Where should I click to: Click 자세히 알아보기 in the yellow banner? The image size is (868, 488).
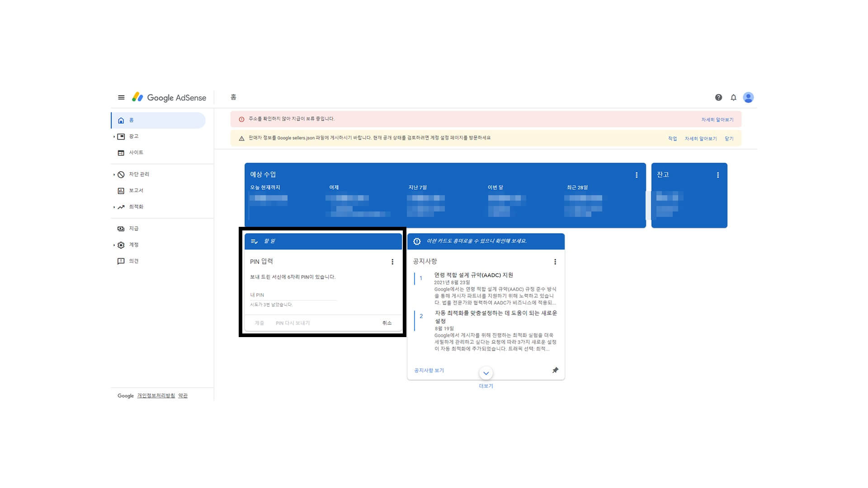[x=701, y=139]
